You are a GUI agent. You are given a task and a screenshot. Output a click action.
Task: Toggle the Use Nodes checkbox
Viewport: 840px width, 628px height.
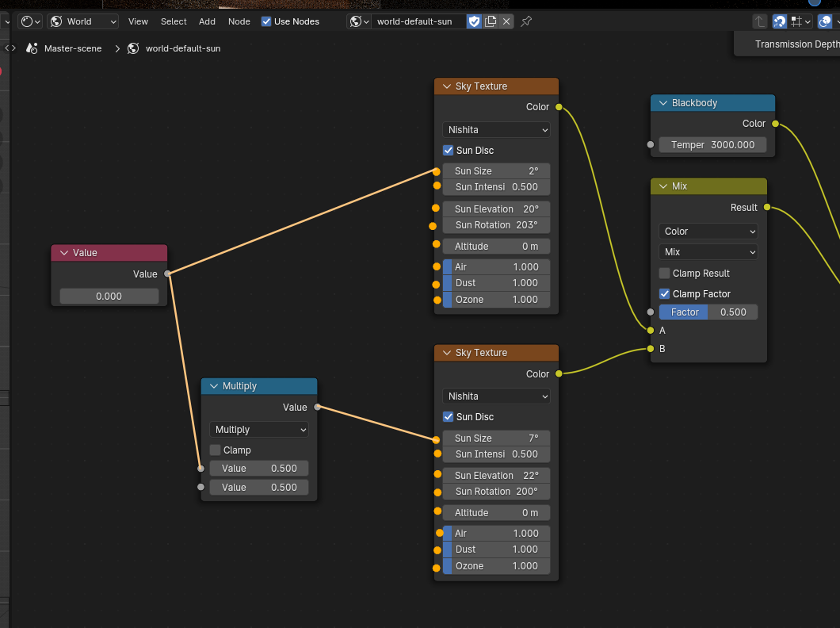click(x=266, y=21)
